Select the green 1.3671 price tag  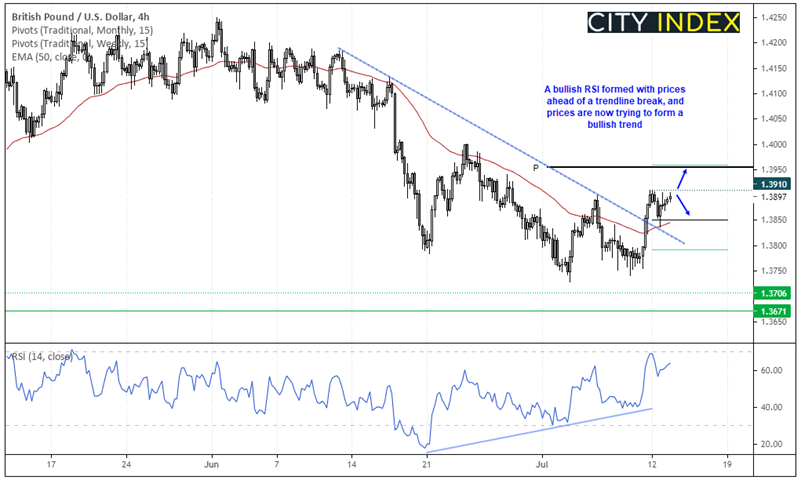point(769,311)
